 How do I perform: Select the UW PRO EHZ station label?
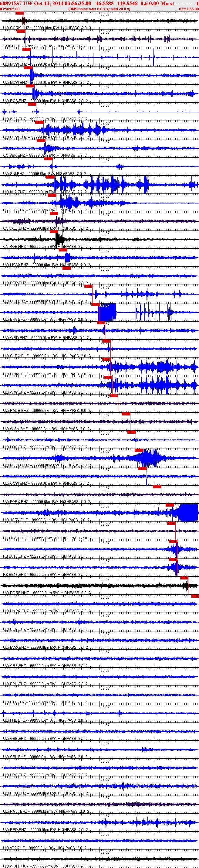[x=46, y=793]
